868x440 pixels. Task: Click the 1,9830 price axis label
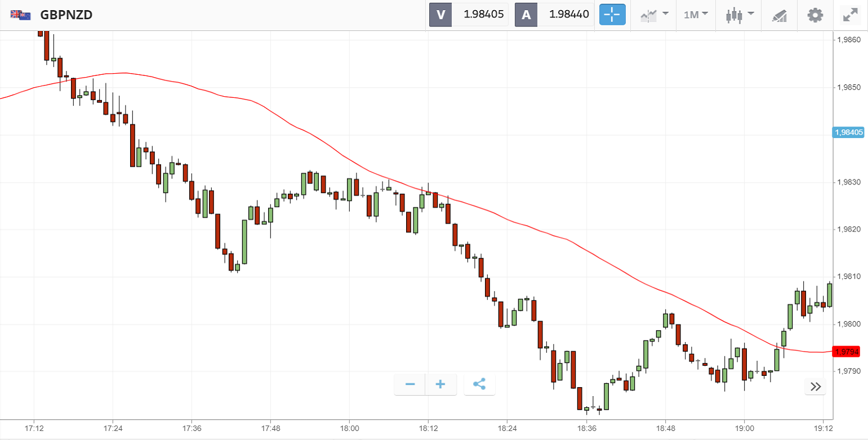848,182
